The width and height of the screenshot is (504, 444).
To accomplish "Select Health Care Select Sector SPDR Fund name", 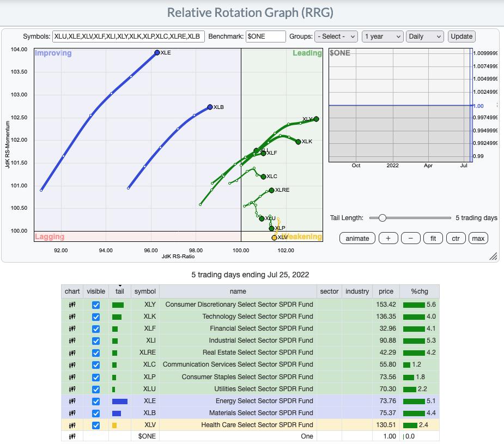I will (257, 425).
